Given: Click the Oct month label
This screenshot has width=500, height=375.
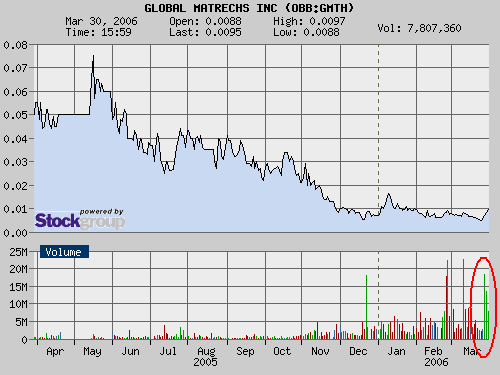Looking at the screenshot, I should coord(282,351).
